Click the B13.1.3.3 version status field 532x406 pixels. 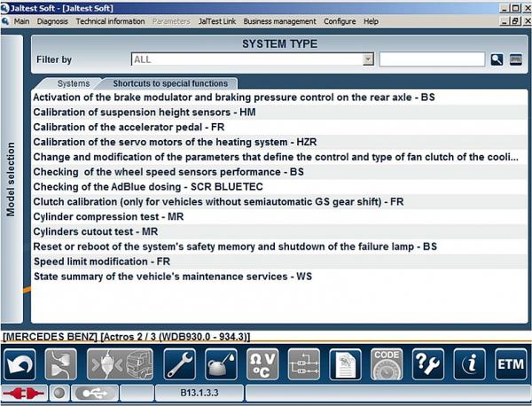point(199,393)
